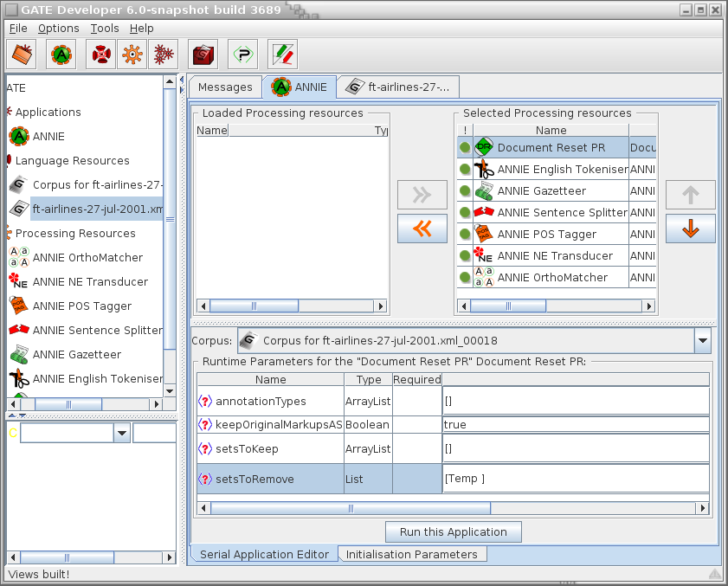
Task: Switch to the Messages tab
Action: [225, 87]
